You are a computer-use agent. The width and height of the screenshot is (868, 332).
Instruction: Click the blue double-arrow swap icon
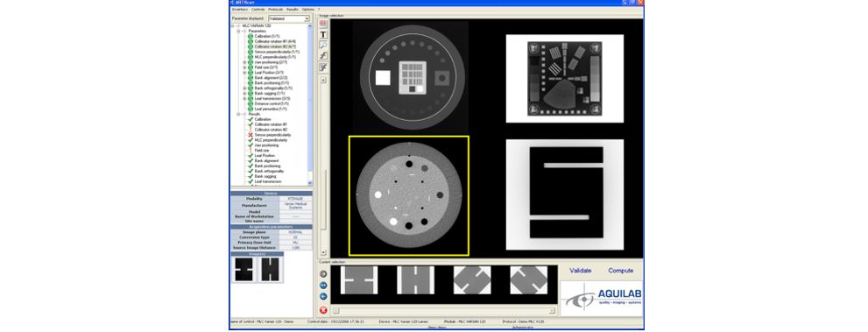pyautogui.click(x=323, y=286)
